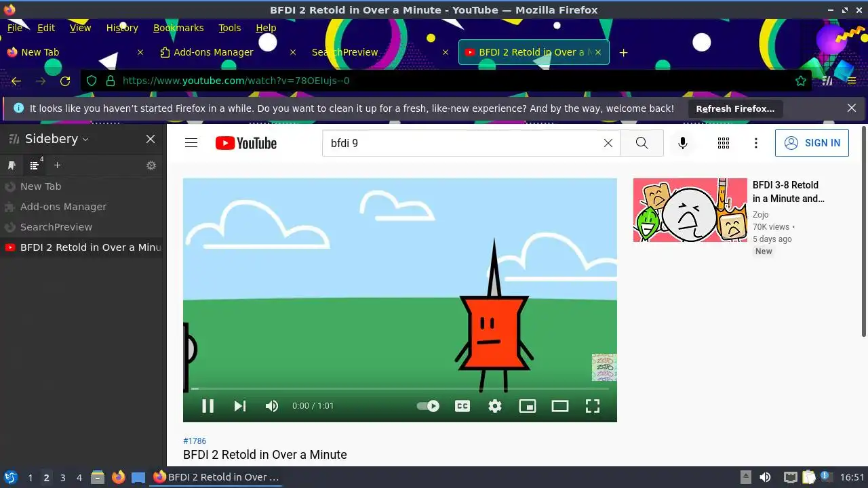
Task: Click into the YouTube search field
Action: click(461, 143)
